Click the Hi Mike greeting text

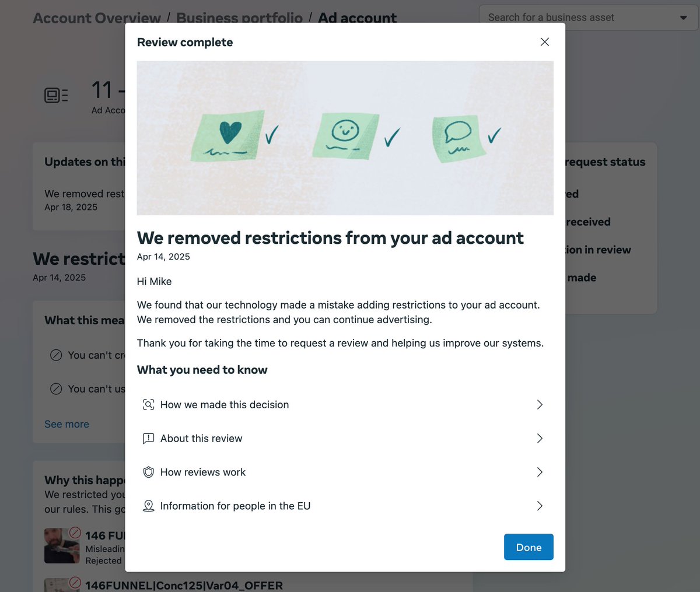(x=155, y=282)
